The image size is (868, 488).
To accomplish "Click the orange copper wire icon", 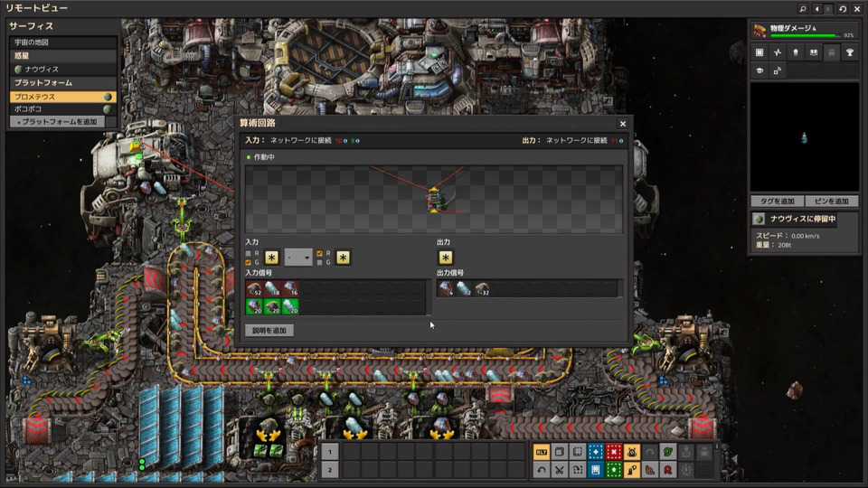I will pos(650,470).
